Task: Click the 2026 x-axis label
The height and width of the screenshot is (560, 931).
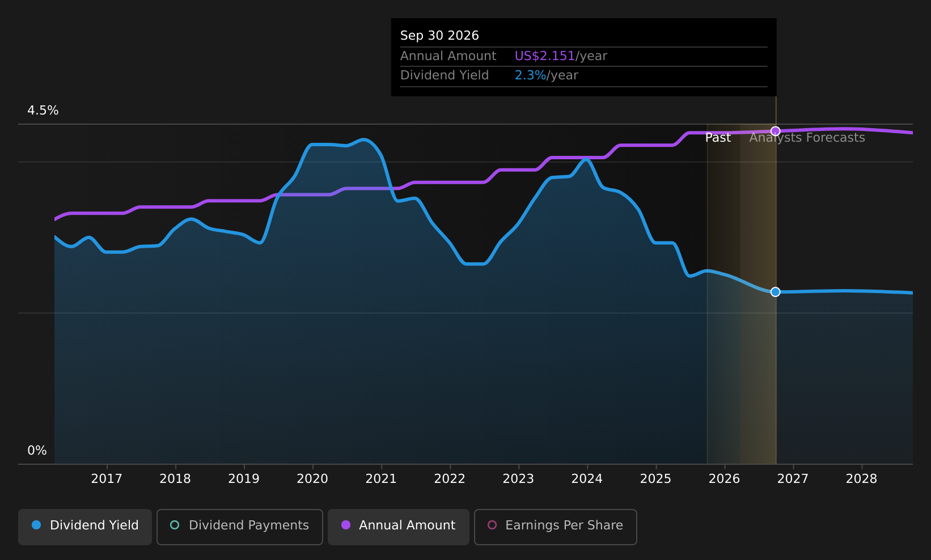Action: pyautogui.click(x=724, y=479)
